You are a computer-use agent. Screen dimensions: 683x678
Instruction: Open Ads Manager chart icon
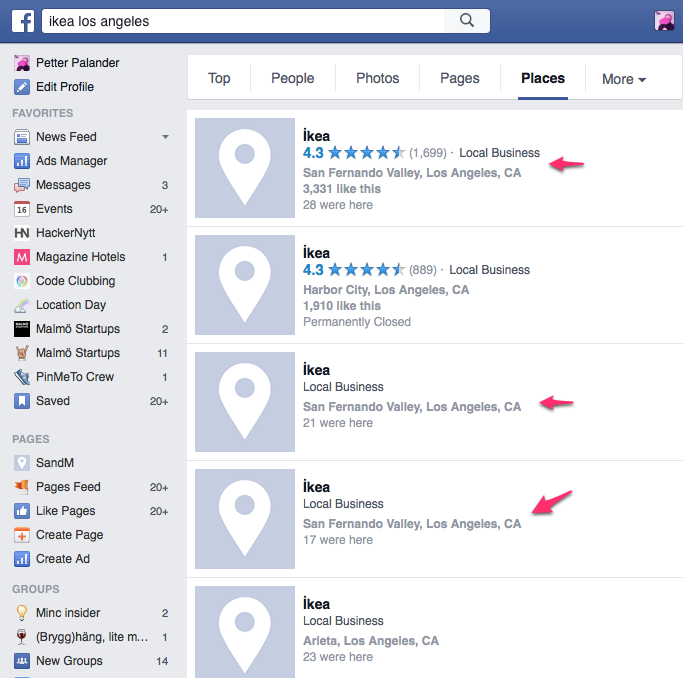pyautogui.click(x=22, y=161)
